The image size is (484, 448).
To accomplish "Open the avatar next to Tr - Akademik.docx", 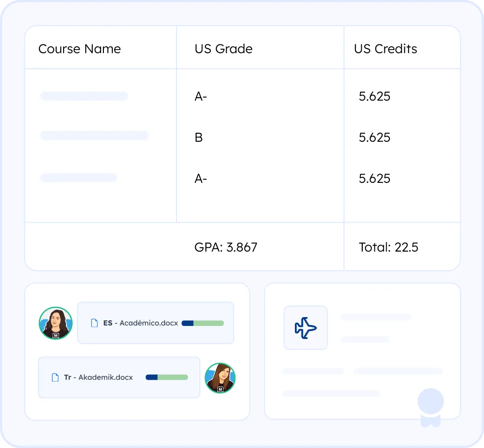I will click(x=220, y=377).
